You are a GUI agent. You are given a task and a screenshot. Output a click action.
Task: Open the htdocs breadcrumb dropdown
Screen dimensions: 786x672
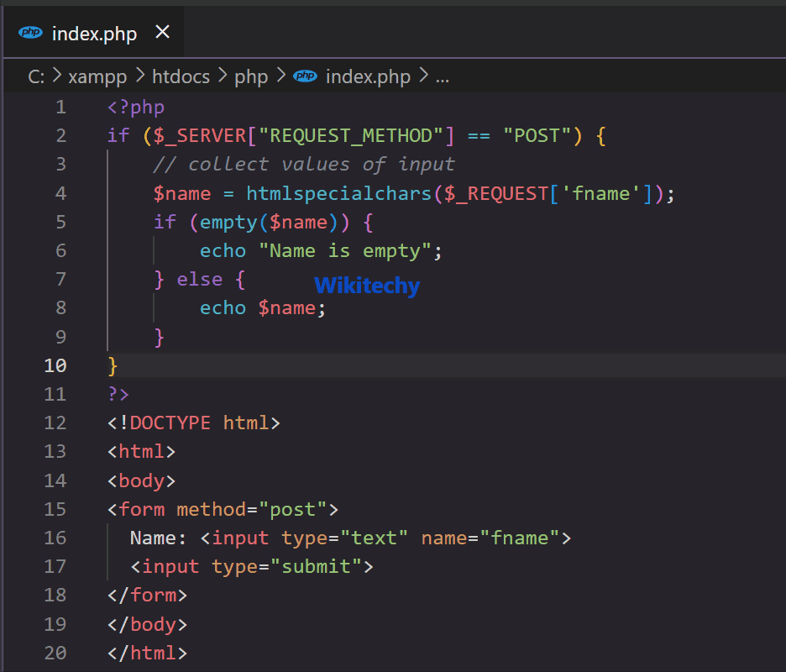coord(181,76)
